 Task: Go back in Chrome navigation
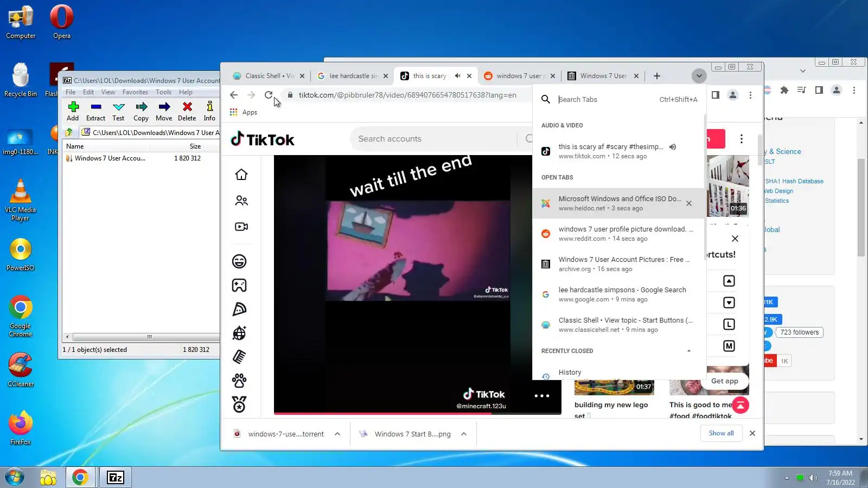(x=234, y=95)
